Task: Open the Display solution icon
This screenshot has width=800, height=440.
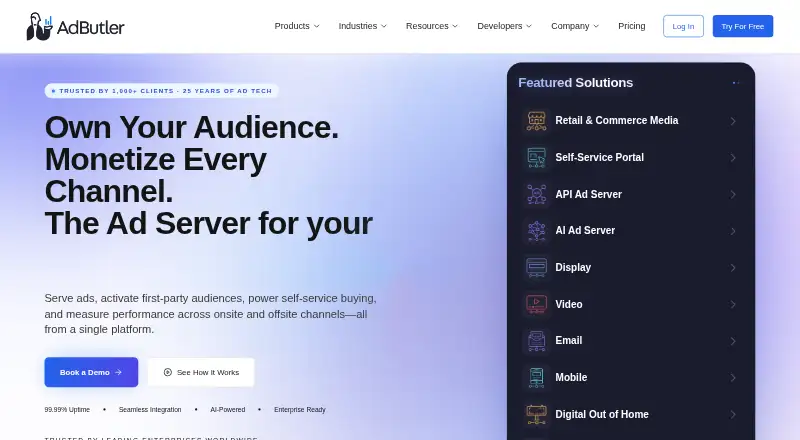Action: tap(536, 267)
